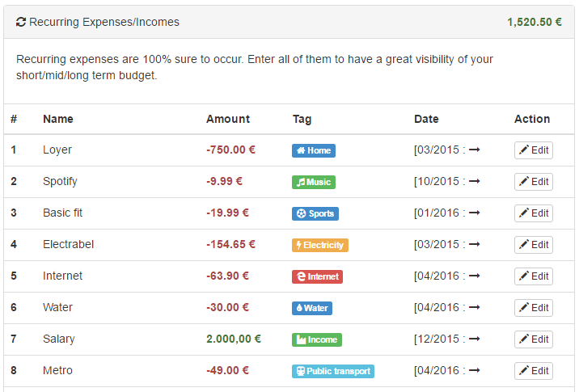The height and width of the screenshot is (392, 579).
Task: Click the 1,520.50 € total balance
Action: 535,22
